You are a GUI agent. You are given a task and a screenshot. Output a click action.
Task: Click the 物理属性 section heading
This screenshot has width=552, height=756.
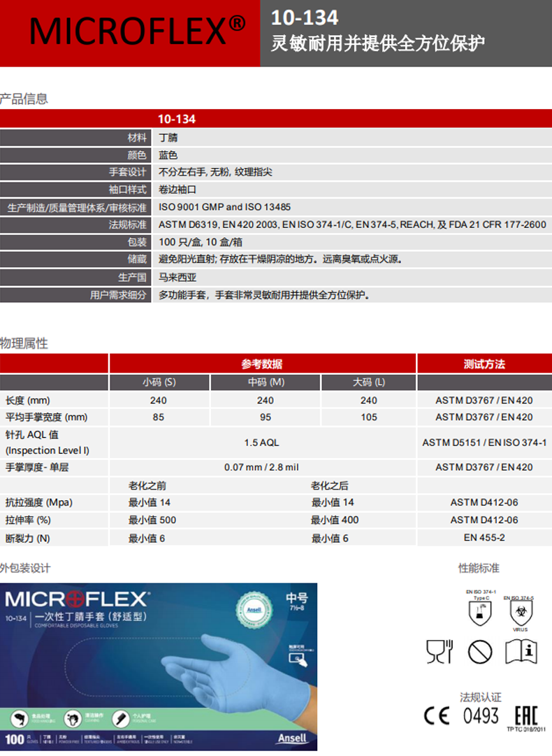24,343
